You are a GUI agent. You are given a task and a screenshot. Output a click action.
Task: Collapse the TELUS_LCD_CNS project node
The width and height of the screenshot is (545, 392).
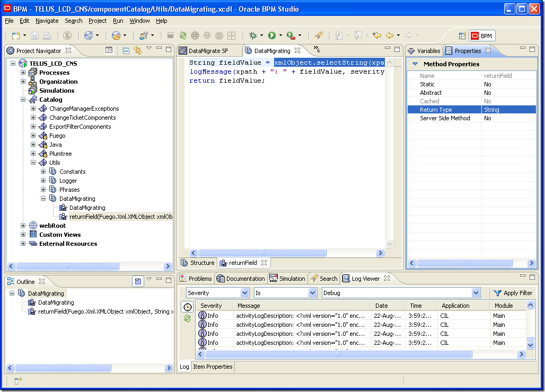[x=13, y=63]
